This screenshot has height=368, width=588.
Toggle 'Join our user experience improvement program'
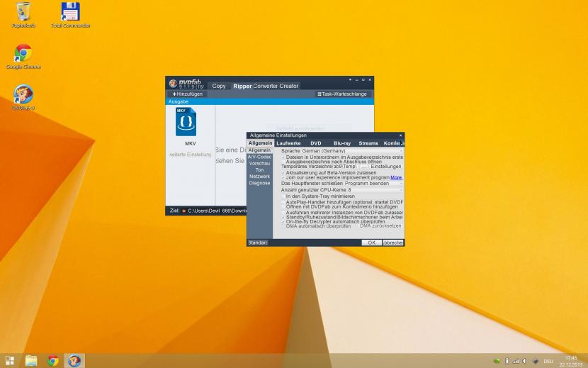coord(283,177)
